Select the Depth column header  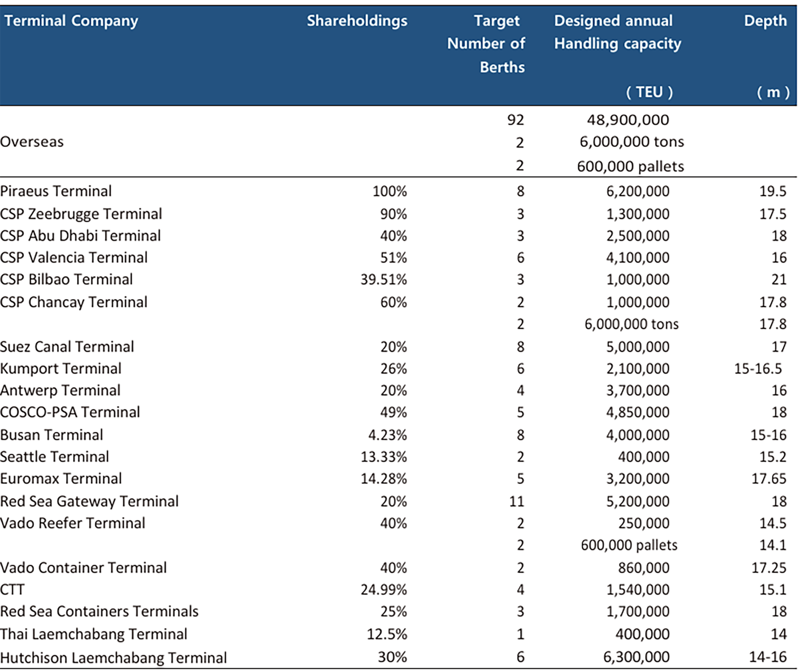(x=765, y=21)
